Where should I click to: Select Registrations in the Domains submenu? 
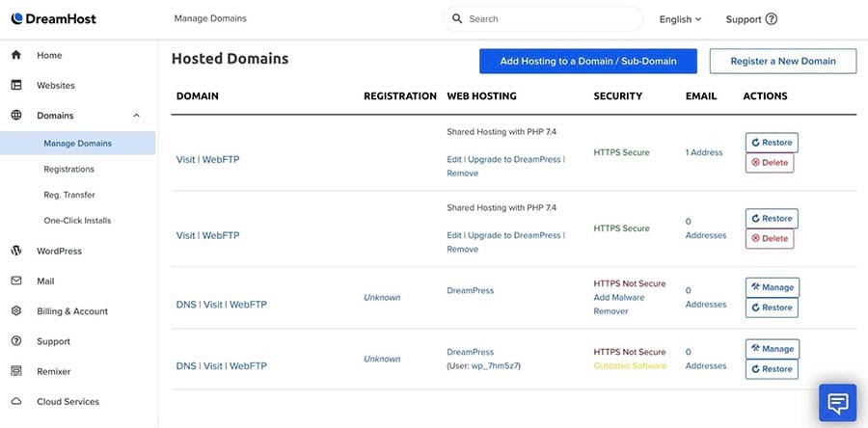[x=68, y=169]
